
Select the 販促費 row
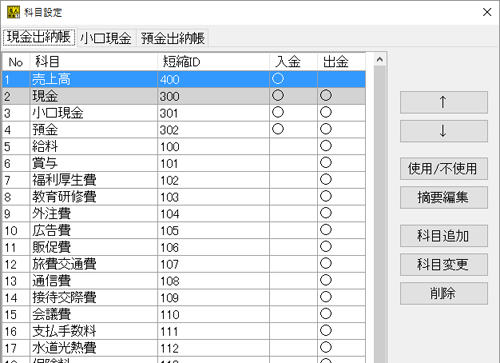pyautogui.click(x=184, y=247)
